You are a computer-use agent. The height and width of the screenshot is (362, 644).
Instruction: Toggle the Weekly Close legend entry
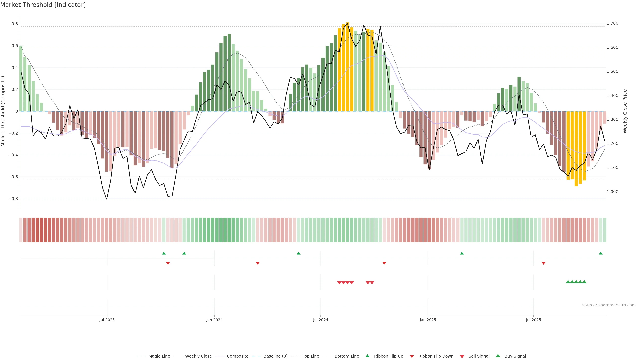click(x=198, y=356)
